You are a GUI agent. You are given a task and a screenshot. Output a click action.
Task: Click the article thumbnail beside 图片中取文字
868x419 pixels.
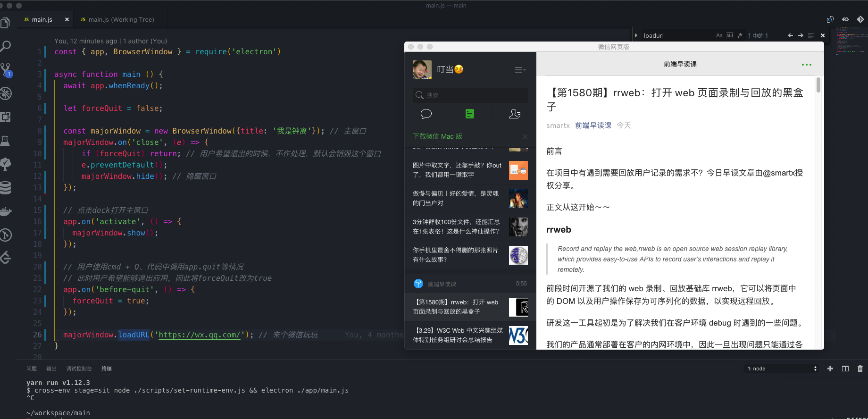tap(518, 170)
